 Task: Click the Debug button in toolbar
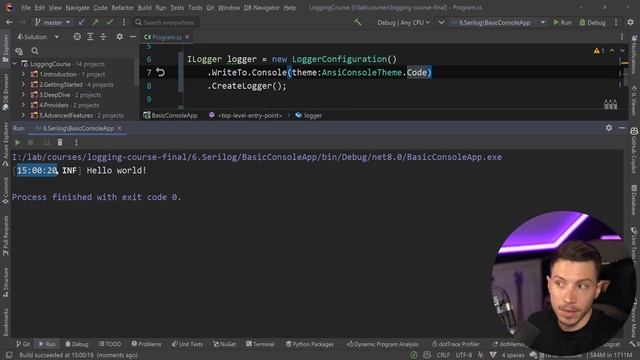pos(592,22)
